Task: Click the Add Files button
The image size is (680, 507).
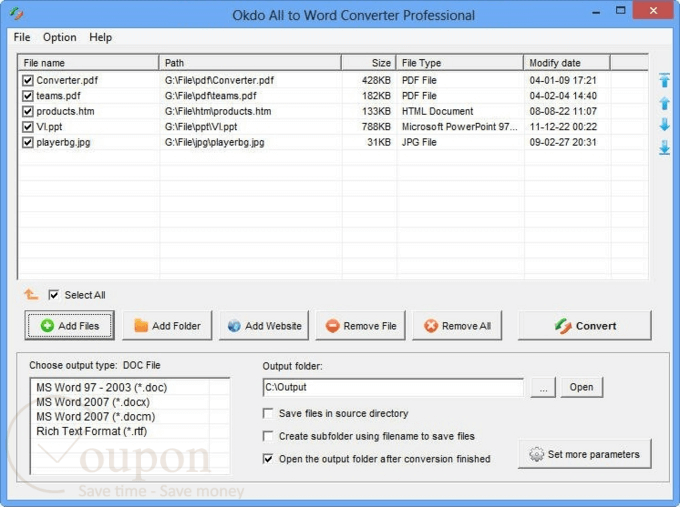Action: (x=70, y=325)
